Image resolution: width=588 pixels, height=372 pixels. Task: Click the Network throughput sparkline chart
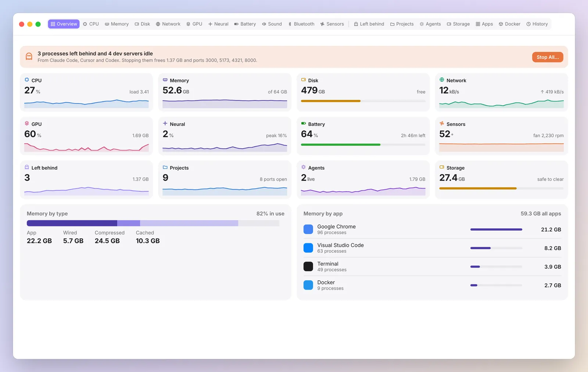501,104
